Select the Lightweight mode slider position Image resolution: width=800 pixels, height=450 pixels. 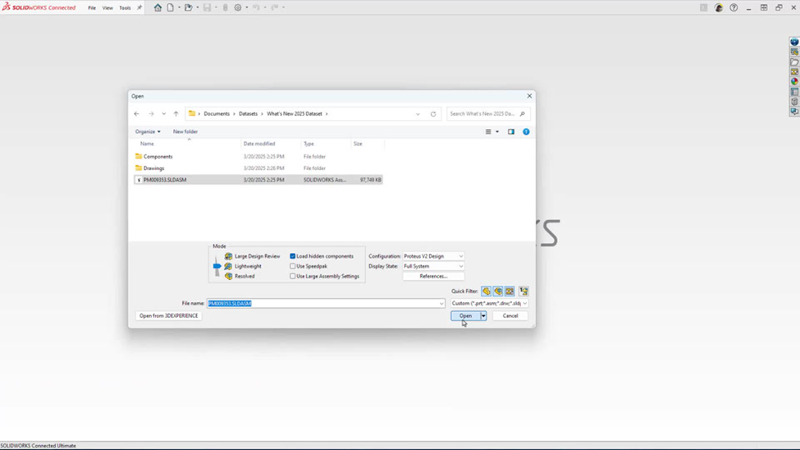coord(217,266)
